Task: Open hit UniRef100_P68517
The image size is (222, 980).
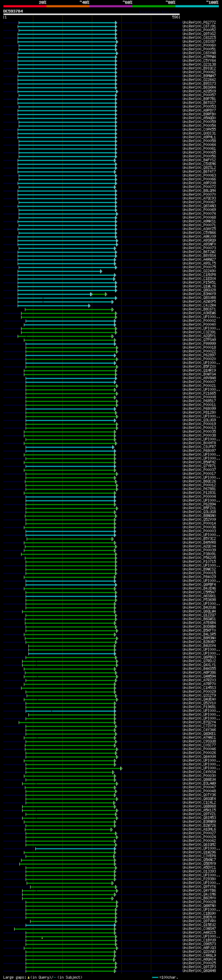Action: pyautogui.click(x=199, y=400)
